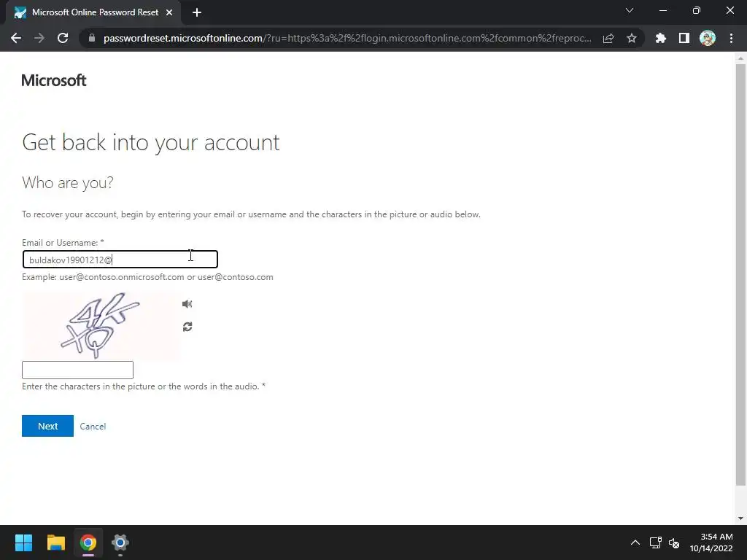Open the muted volume tray icon
The width and height of the screenshot is (747, 560).
pos(674,542)
